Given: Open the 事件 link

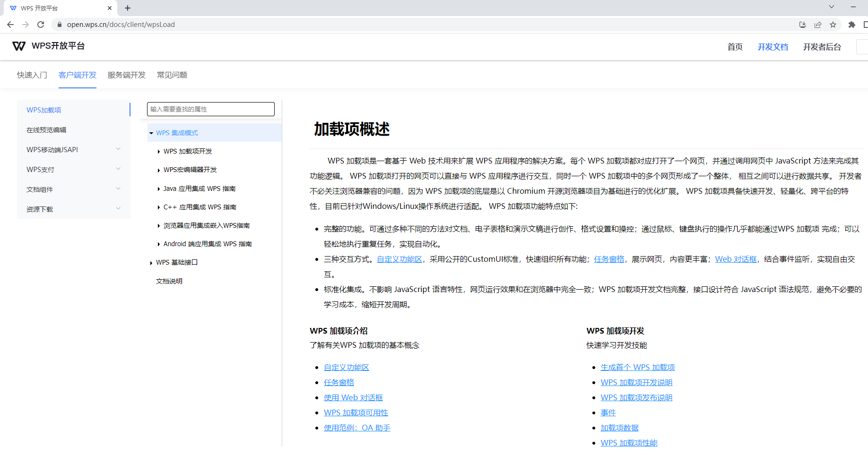Looking at the screenshot, I should [x=608, y=413].
